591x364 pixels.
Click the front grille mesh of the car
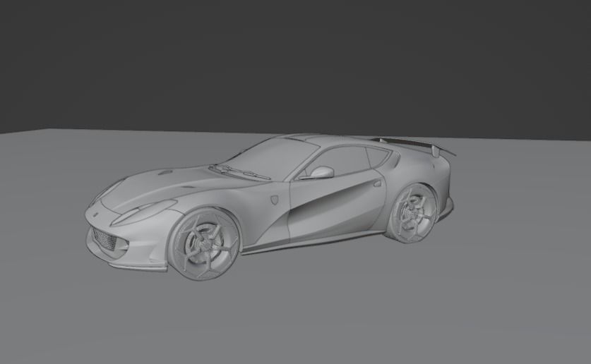click(x=105, y=238)
